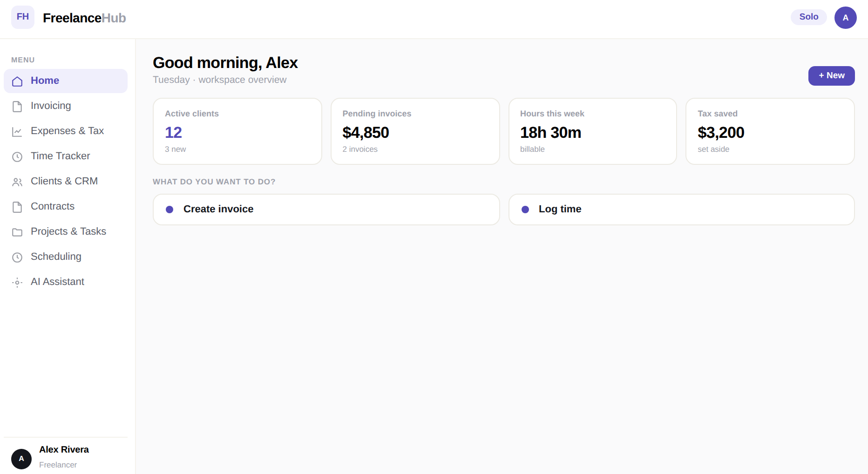Open the Tax saved card
Screen dimensions: 868x474
(x=770, y=131)
